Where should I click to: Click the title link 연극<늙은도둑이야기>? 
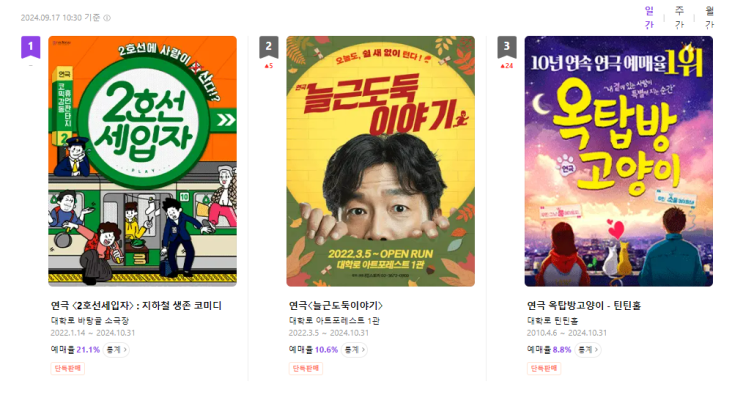(335, 306)
